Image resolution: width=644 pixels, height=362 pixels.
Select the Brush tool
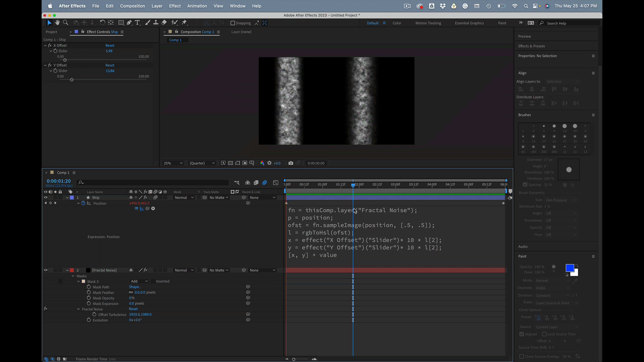[x=148, y=22]
